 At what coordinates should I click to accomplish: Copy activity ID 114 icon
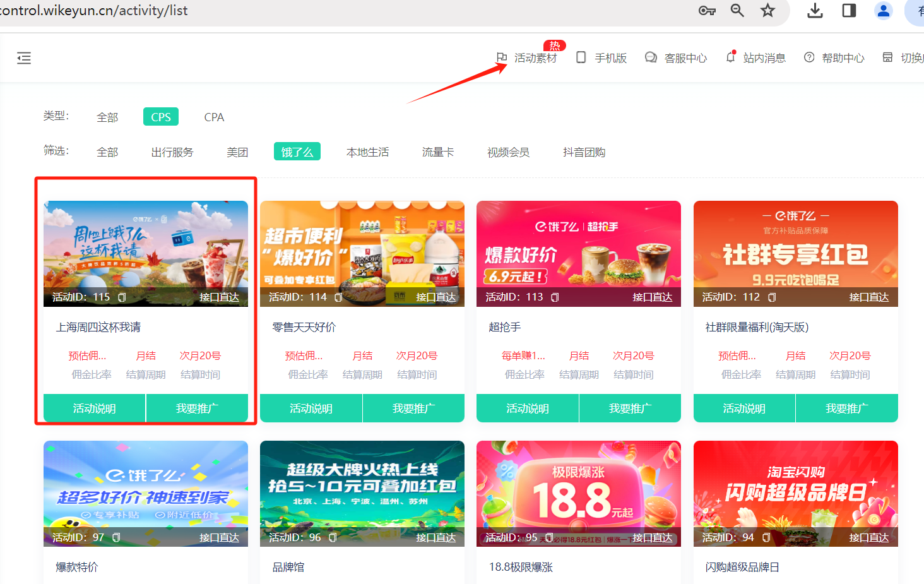[338, 297]
